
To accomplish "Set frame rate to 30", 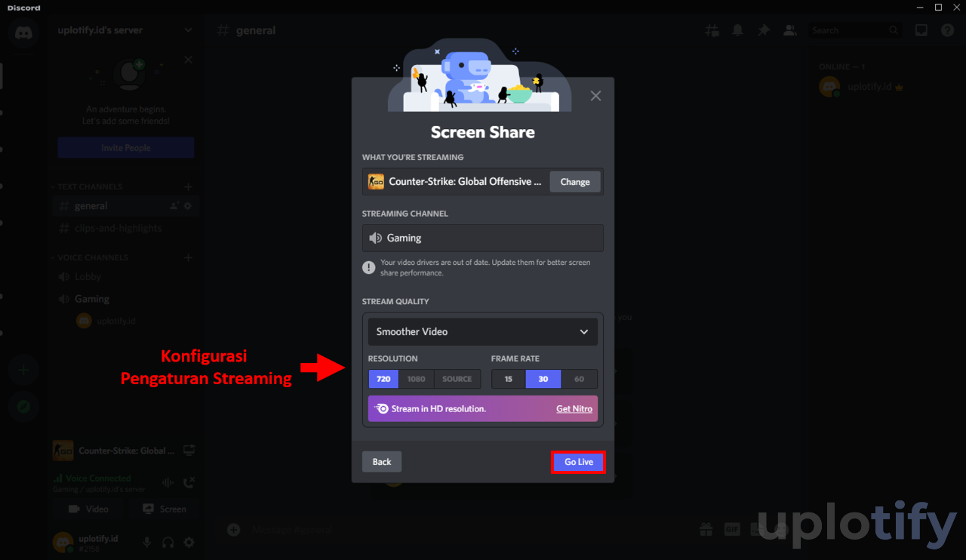I will click(x=543, y=379).
